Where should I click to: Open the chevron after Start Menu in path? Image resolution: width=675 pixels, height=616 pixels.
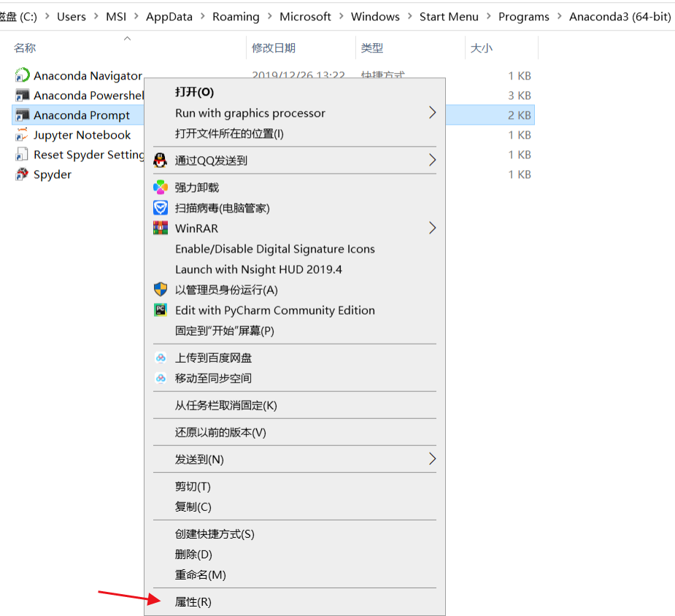(x=489, y=16)
